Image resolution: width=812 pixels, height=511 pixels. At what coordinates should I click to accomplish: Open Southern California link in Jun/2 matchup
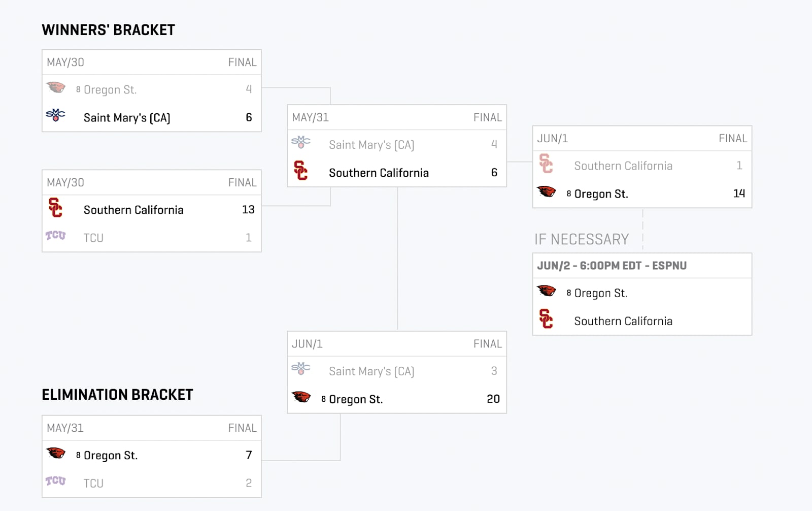pyautogui.click(x=623, y=321)
